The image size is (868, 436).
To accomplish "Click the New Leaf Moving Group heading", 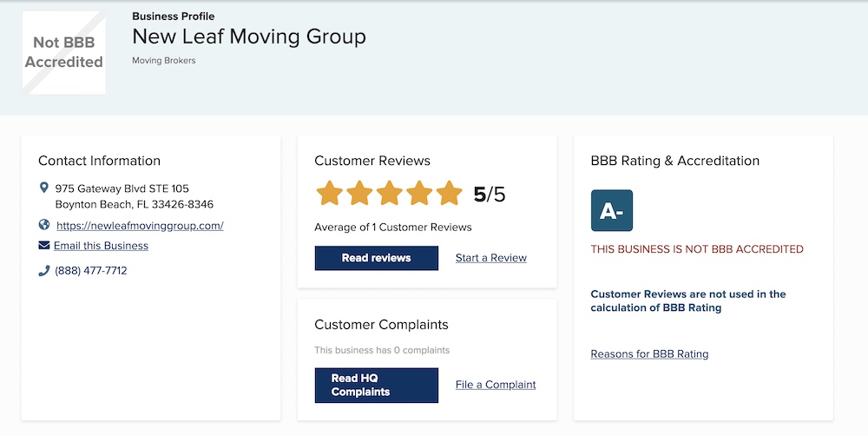I will [x=249, y=36].
